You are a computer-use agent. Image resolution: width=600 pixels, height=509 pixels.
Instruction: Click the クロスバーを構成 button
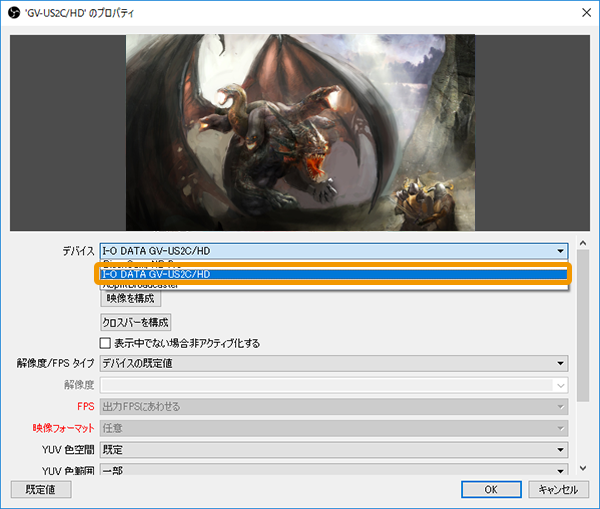(135, 322)
